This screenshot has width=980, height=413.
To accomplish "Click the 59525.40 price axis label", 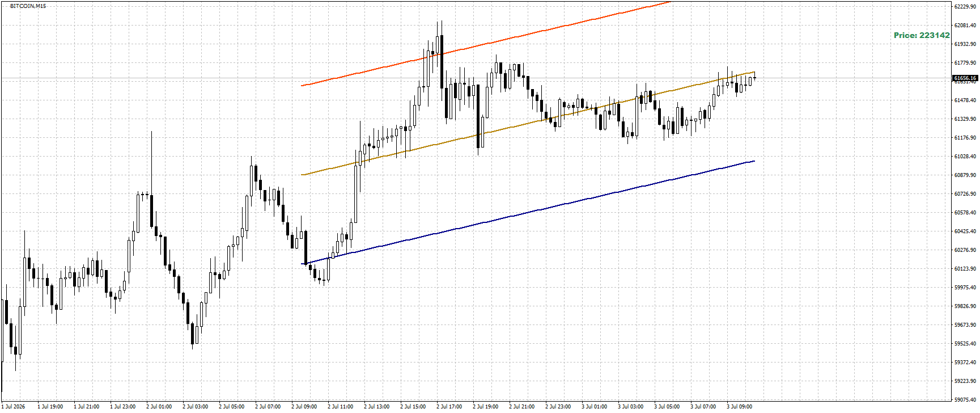I will 965,344.
